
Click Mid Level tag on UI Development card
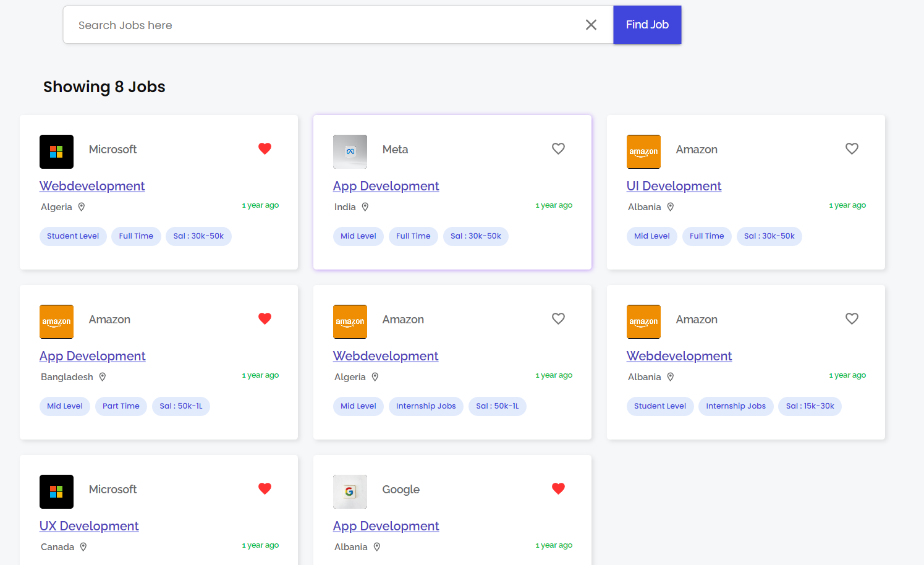pos(652,236)
